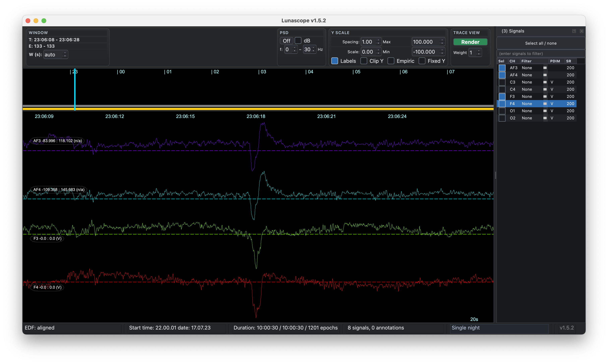Sort signals by the SR column header

[x=568, y=61]
